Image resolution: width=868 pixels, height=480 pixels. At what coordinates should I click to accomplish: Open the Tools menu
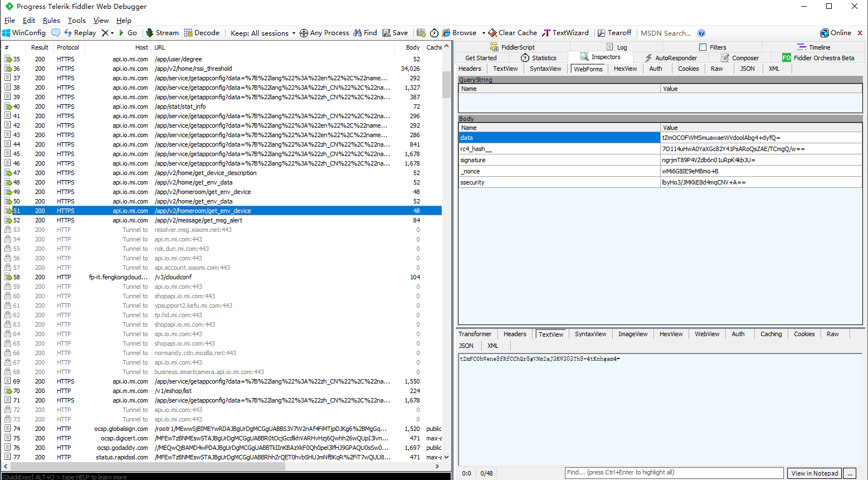pyautogui.click(x=77, y=21)
